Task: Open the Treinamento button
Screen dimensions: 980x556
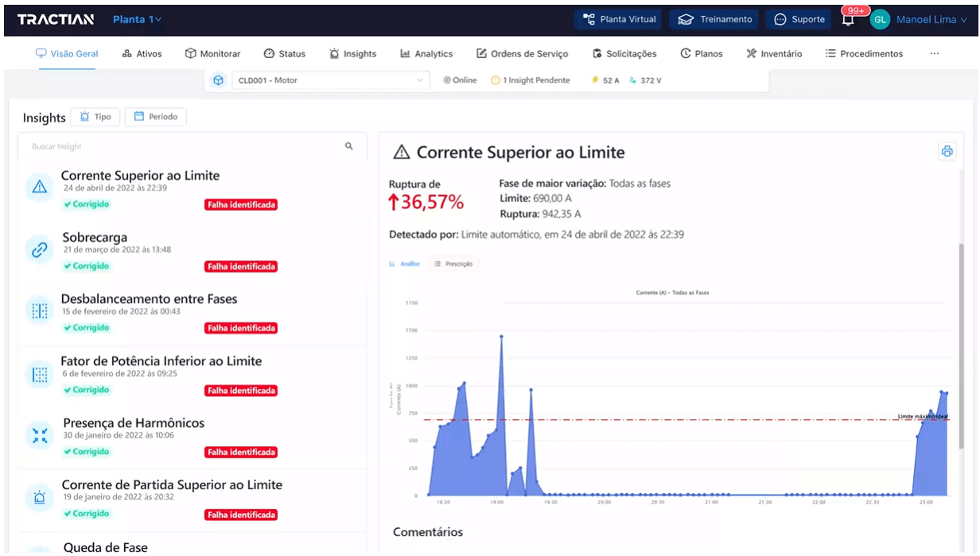Action: (714, 19)
